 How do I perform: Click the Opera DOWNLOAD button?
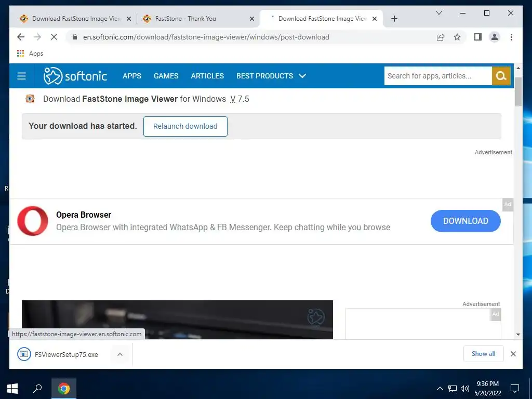tap(465, 221)
